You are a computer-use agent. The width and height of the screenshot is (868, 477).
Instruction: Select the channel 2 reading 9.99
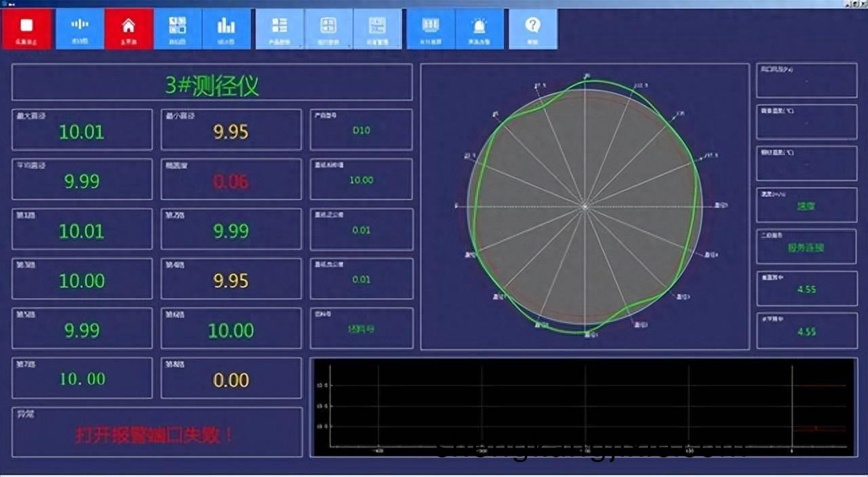pyautogui.click(x=231, y=231)
